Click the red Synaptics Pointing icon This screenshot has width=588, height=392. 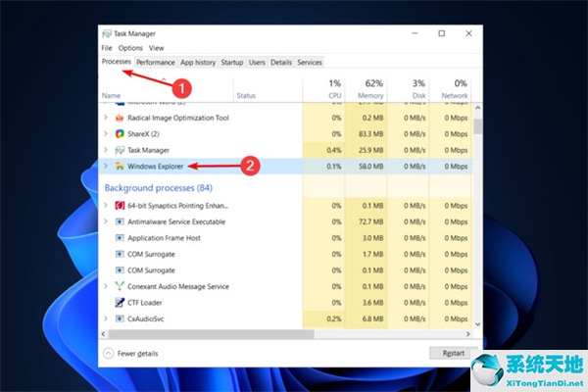click(x=120, y=206)
